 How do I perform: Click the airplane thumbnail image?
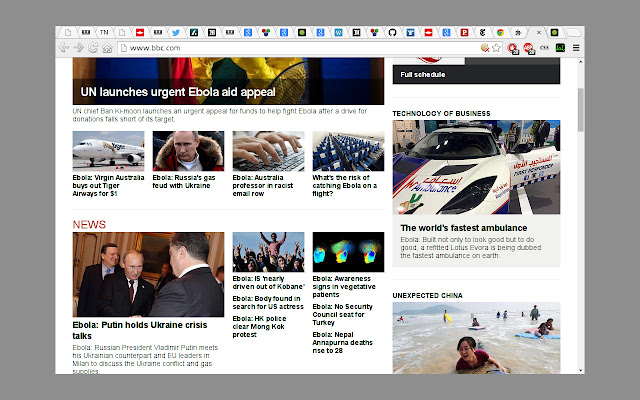(x=108, y=151)
